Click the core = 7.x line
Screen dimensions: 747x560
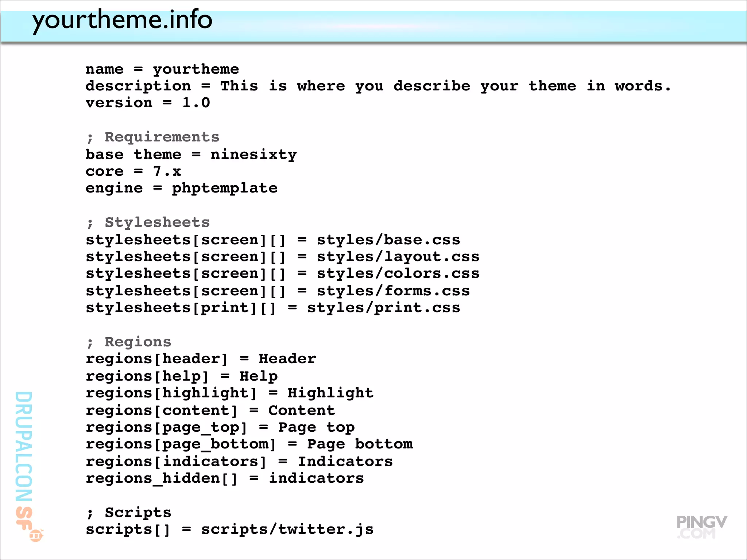coord(133,171)
